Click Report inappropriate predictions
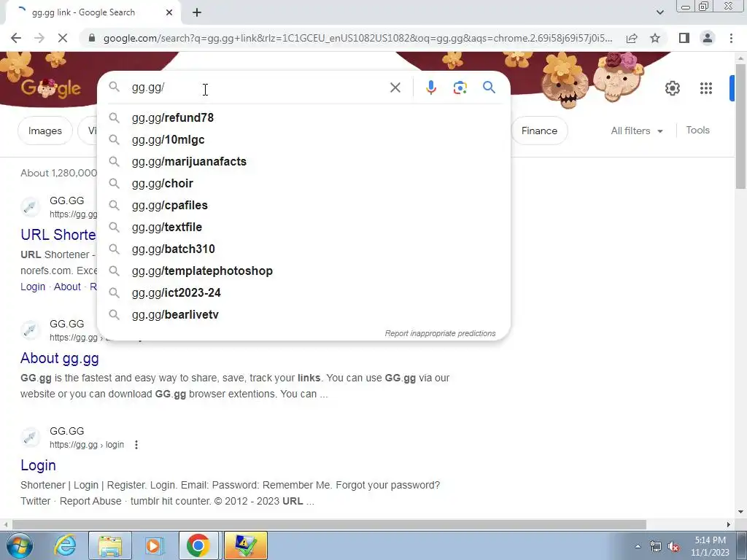 [440, 333]
